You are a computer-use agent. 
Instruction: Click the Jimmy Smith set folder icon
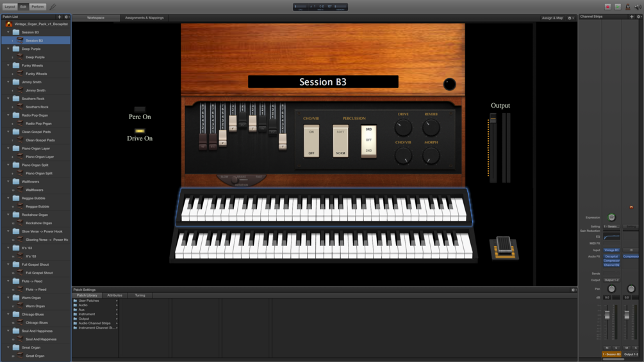click(16, 82)
